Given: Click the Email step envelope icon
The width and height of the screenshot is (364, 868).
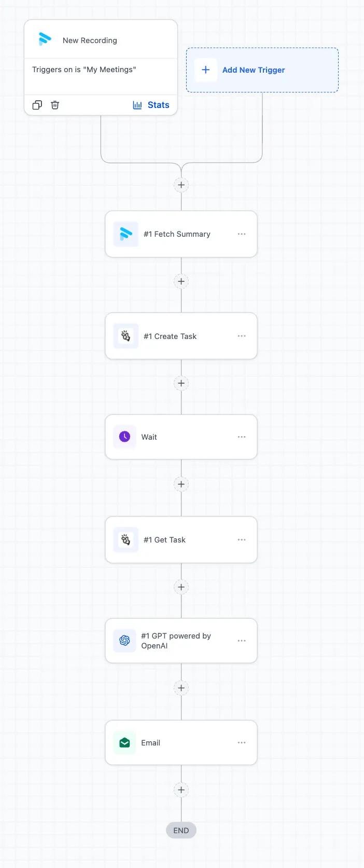Looking at the screenshot, I should pyautogui.click(x=125, y=743).
